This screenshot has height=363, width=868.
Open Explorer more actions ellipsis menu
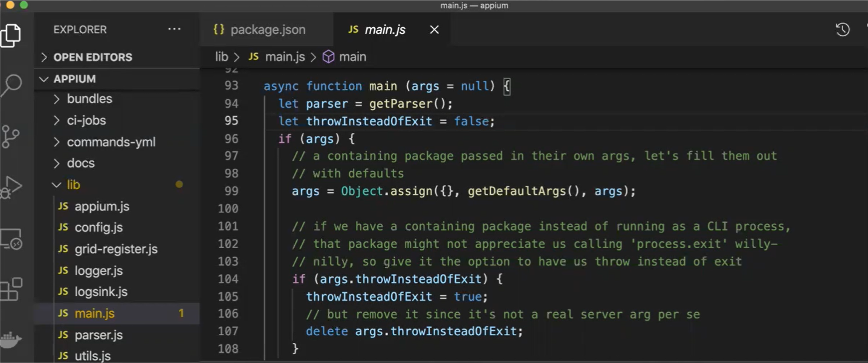pyautogui.click(x=174, y=30)
